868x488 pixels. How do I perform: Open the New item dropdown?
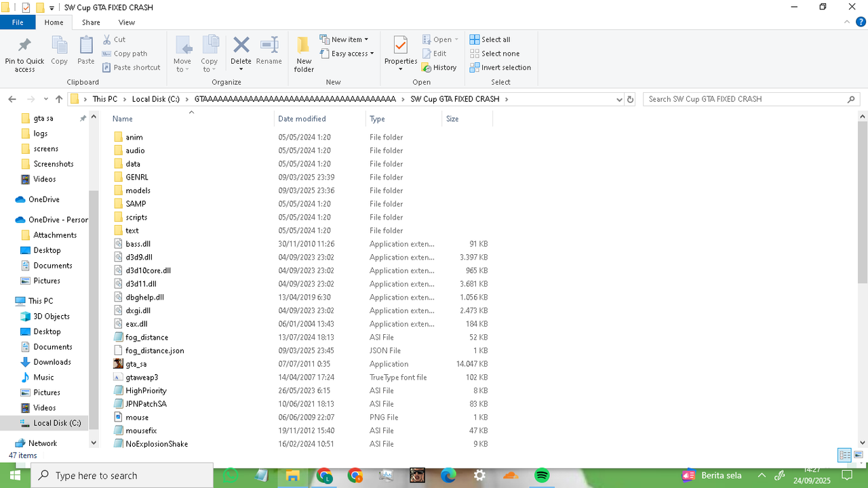pyautogui.click(x=344, y=39)
